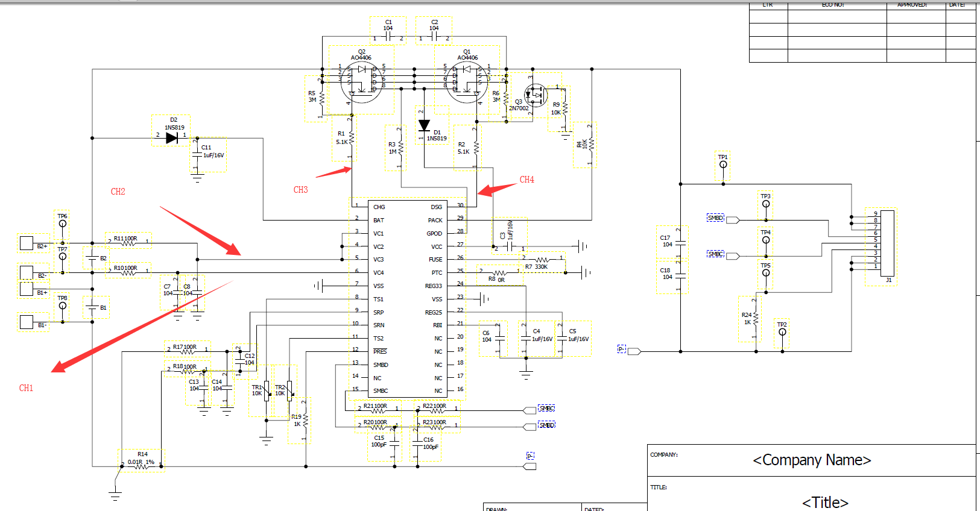Click the SMBC port after R22
This screenshot has height=511, width=980.
click(x=530, y=410)
